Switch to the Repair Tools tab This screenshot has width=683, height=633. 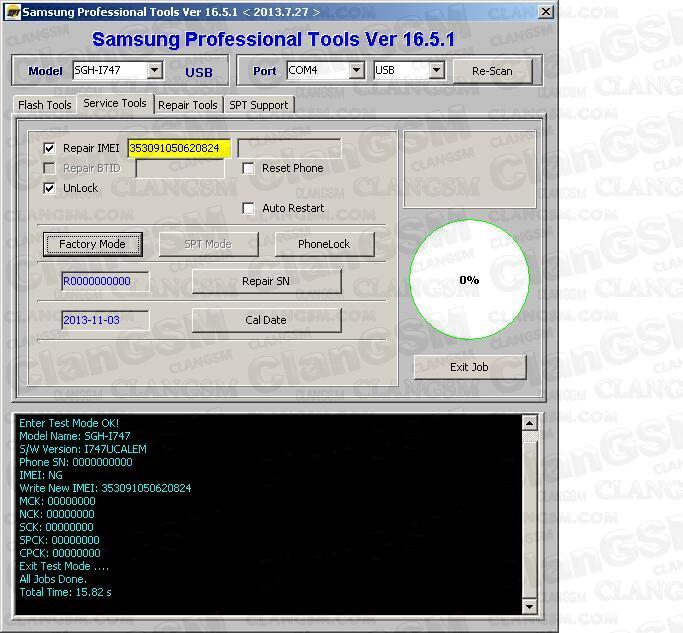tap(188, 105)
